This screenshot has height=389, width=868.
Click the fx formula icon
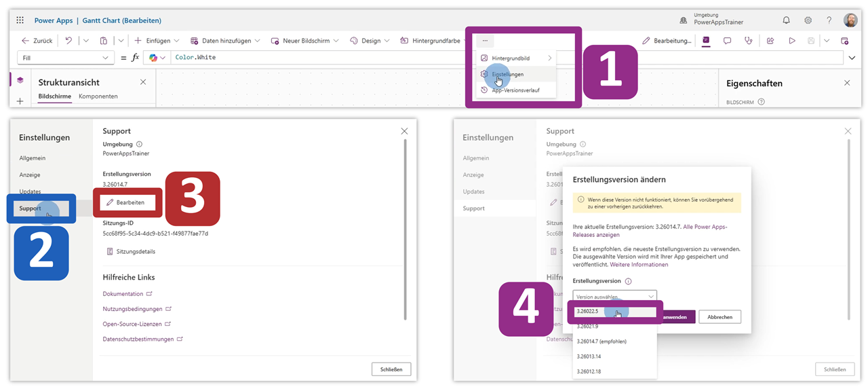[135, 58]
